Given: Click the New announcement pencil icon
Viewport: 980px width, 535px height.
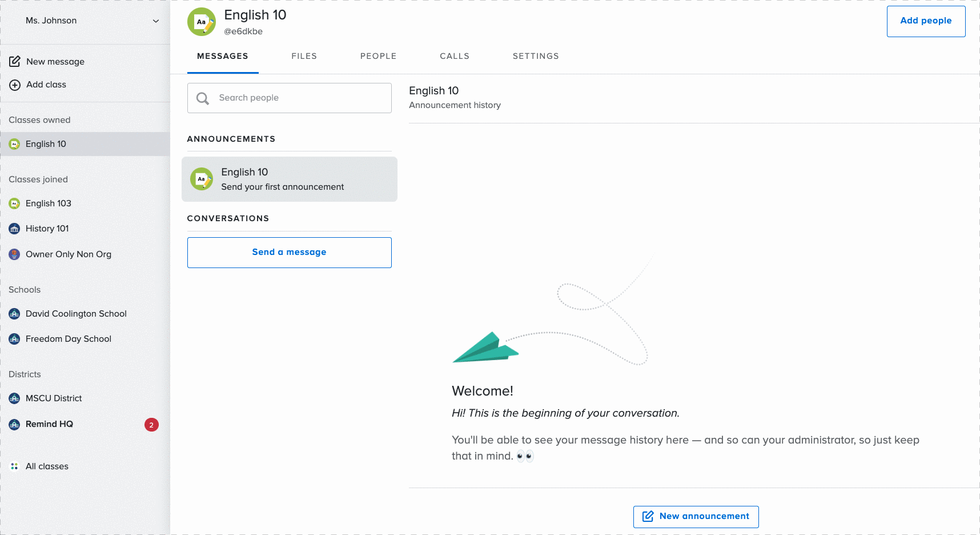Looking at the screenshot, I should [x=648, y=516].
